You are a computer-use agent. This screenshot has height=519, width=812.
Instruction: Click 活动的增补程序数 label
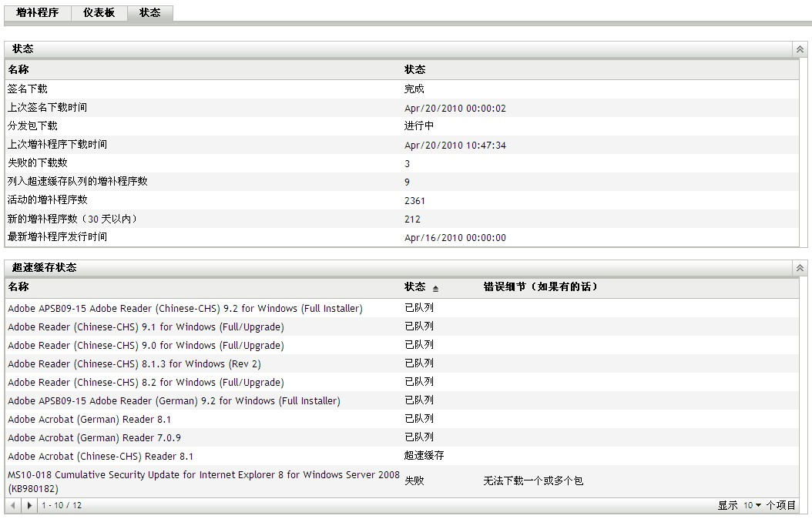47,199
